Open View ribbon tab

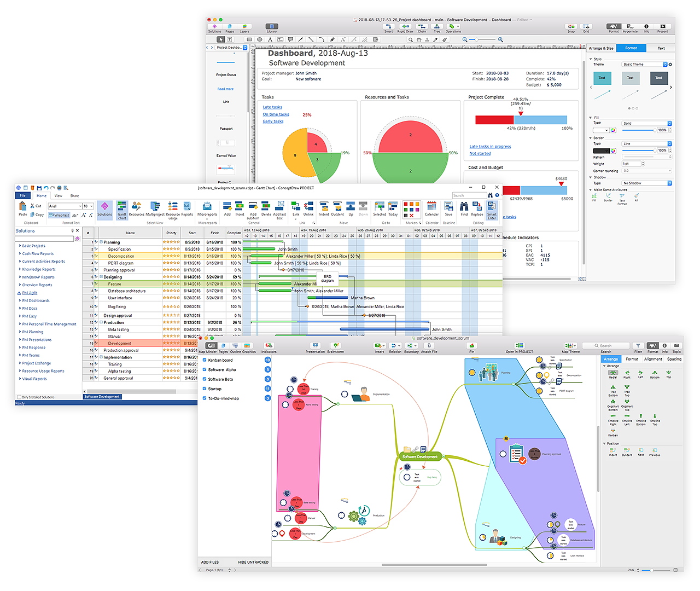58,195
